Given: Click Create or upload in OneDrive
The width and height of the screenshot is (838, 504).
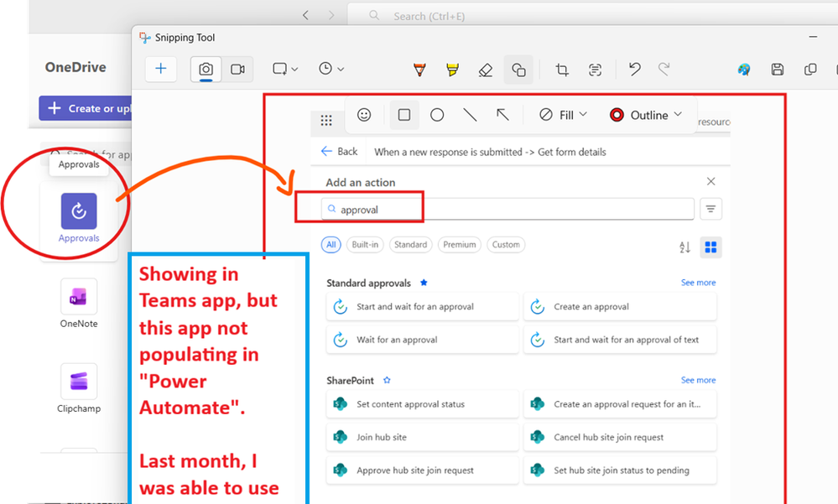Looking at the screenshot, I should (x=86, y=108).
